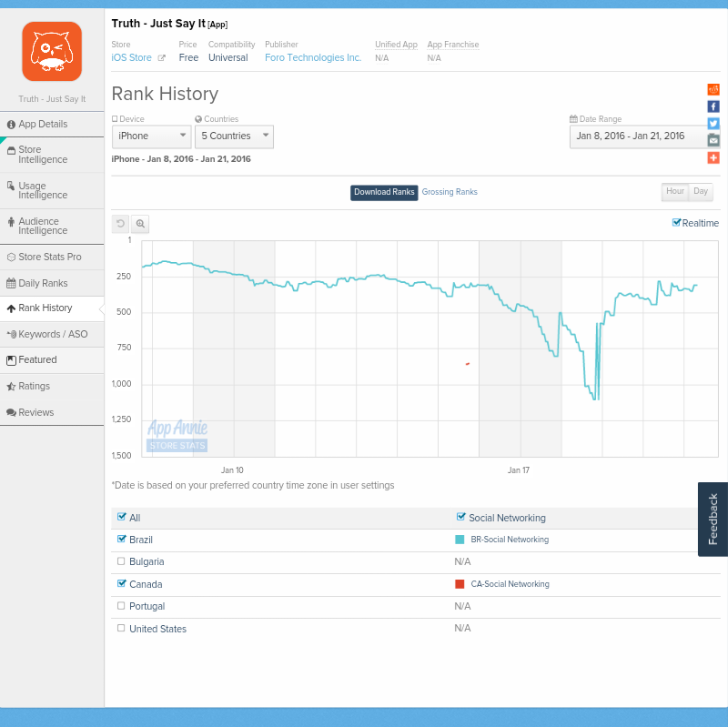This screenshot has width=728, height=727.
Task: Check the Portugal checkbox
Action: pyautogui.click(x=121, y=606)
